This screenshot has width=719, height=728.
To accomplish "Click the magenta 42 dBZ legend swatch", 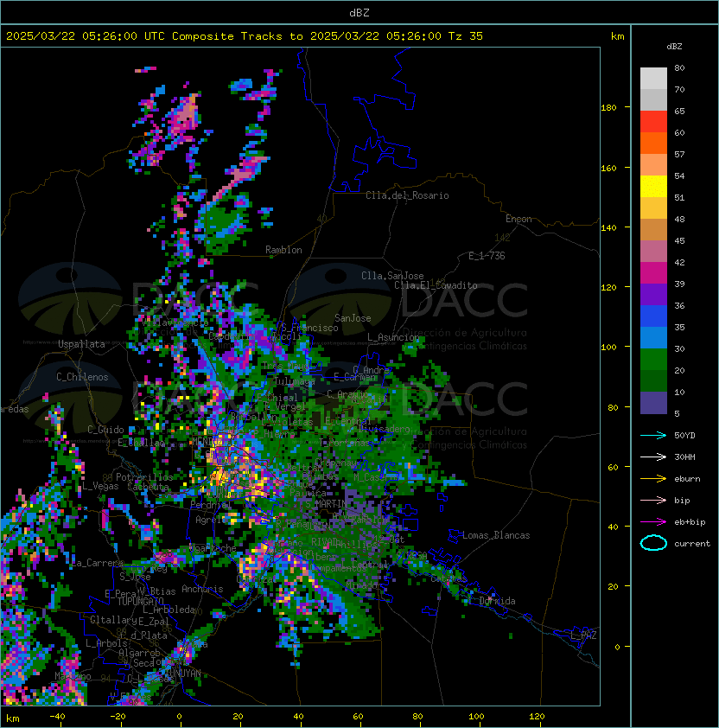I will 653,272.
